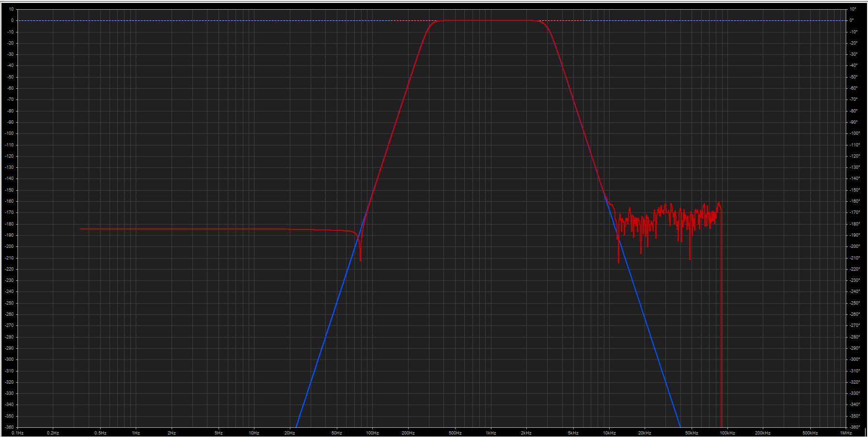This screenshot has width=868, height=437.
Task: Select the 100kHz frequency axis label
Action: pos(727,433)
